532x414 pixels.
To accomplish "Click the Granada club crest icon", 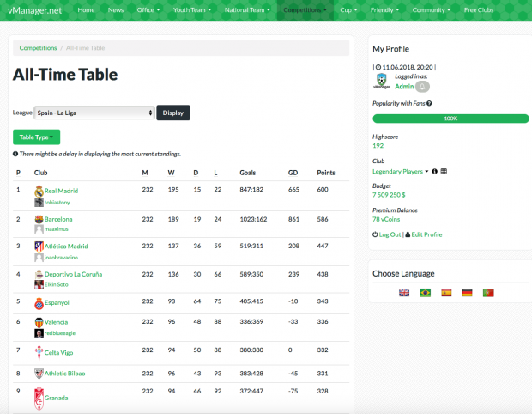I will click(39, 398).
